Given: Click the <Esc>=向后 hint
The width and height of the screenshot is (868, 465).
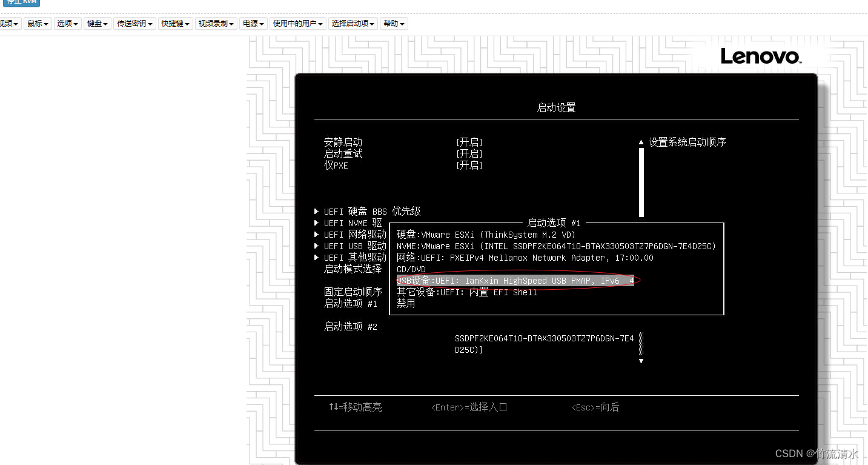Looking at the screenshot, I should (595, 407).
